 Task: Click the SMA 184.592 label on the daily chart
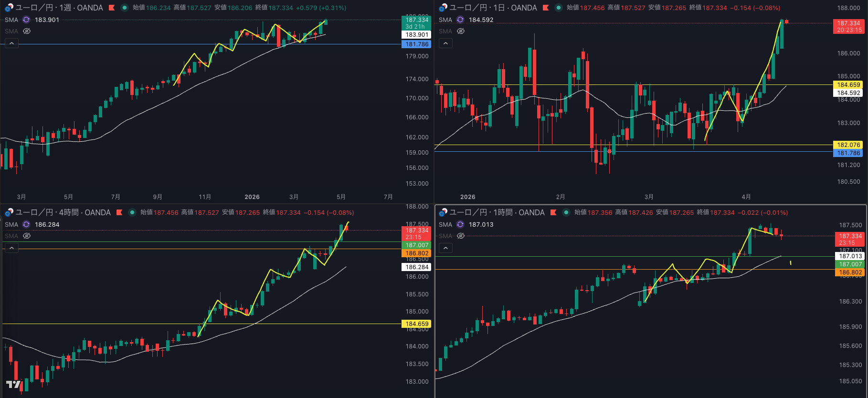coord(481,20)
